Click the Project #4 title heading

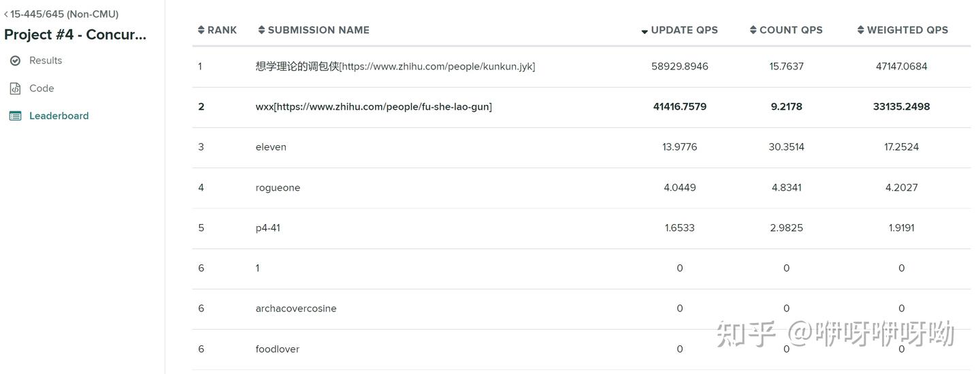pos(76,35)
